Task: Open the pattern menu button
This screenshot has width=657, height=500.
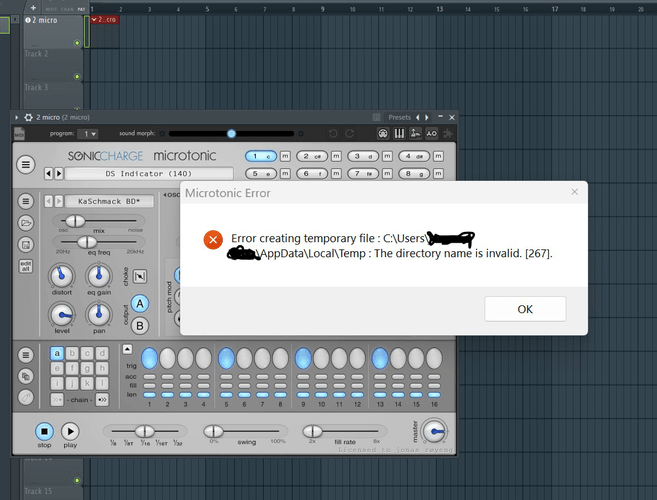Action: point(26,355)
